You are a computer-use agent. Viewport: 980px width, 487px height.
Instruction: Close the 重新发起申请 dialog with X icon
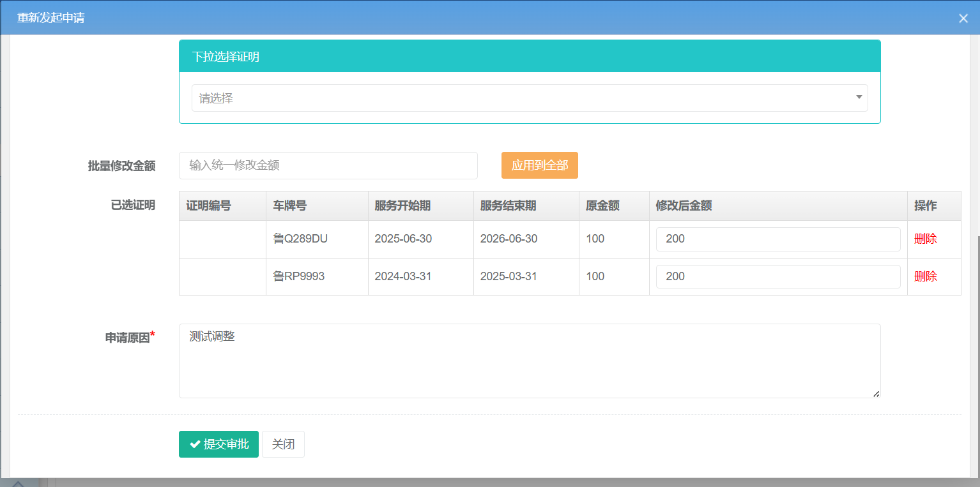[963, 19]
